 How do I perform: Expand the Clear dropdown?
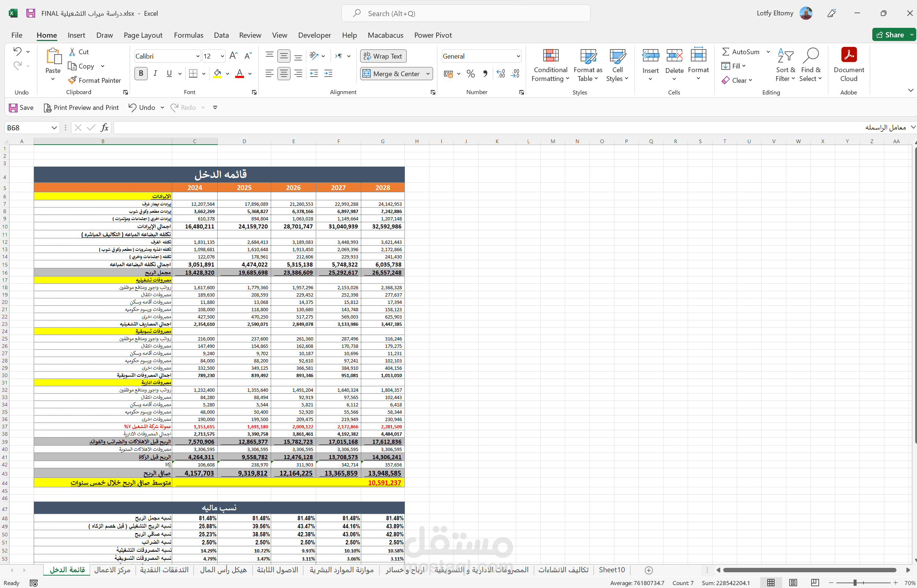point(750,80)
